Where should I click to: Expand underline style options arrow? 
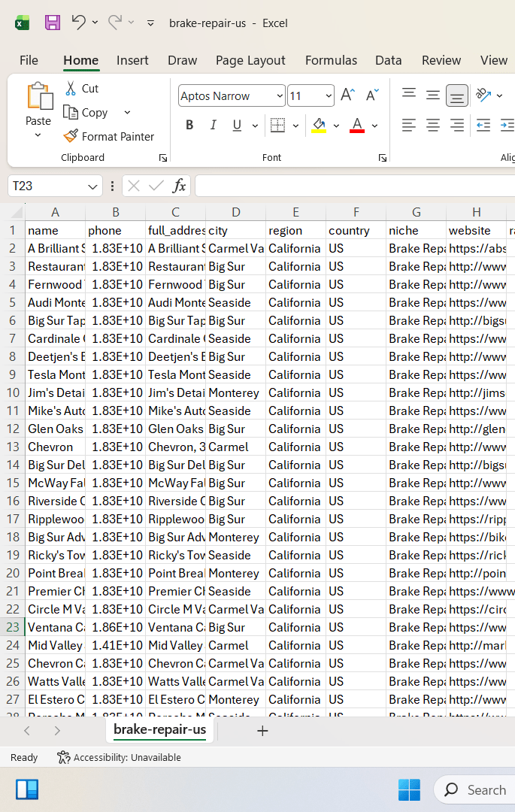click(255, 126)
